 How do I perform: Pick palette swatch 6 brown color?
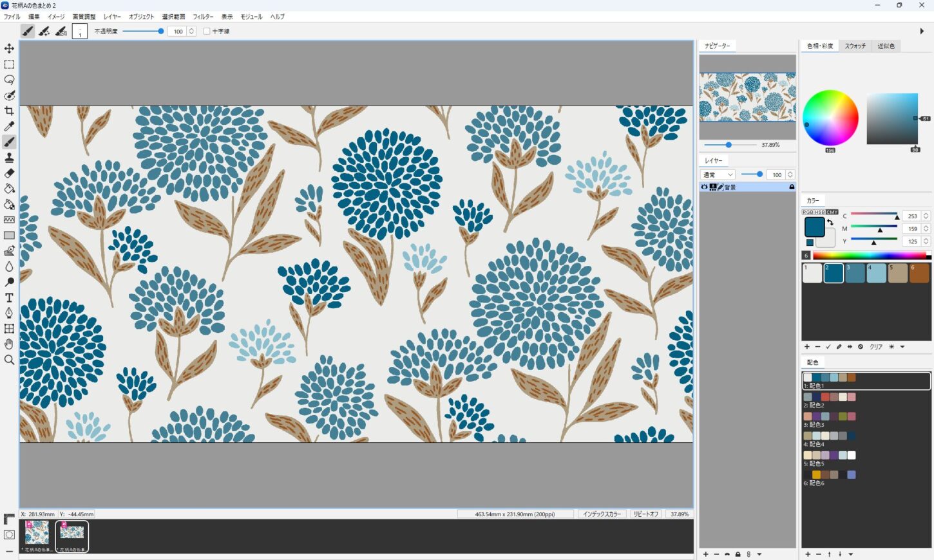pyautogui.click(x=919, y=273)
